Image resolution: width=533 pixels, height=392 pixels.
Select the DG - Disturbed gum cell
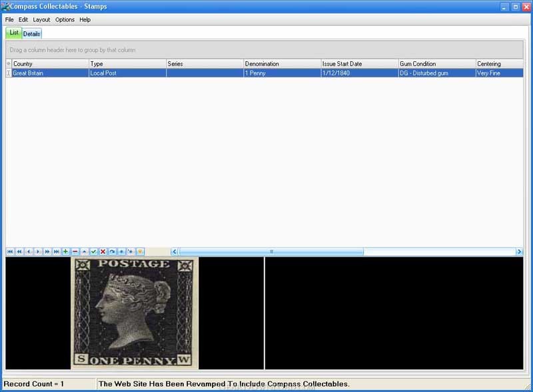click(x=437, y=73)
